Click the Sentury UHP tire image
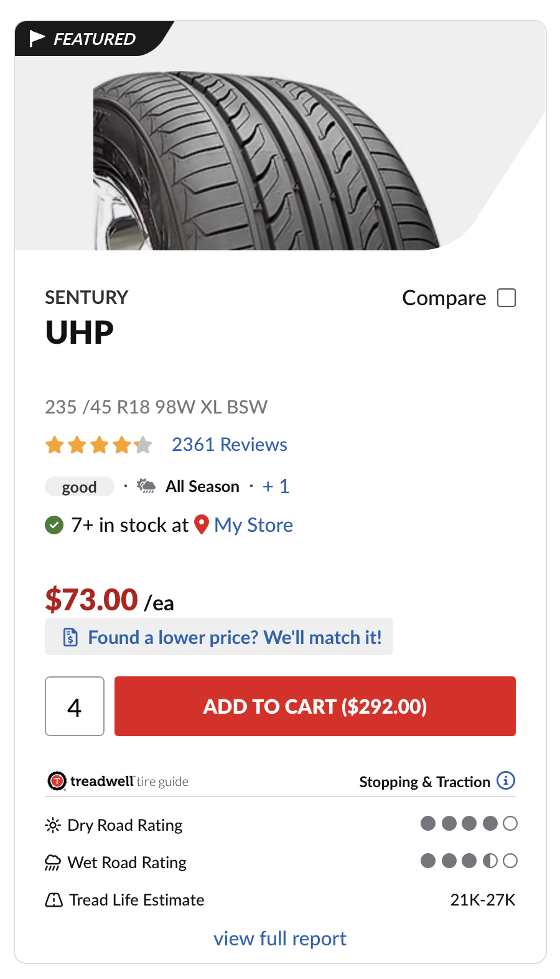 [268, 162]
